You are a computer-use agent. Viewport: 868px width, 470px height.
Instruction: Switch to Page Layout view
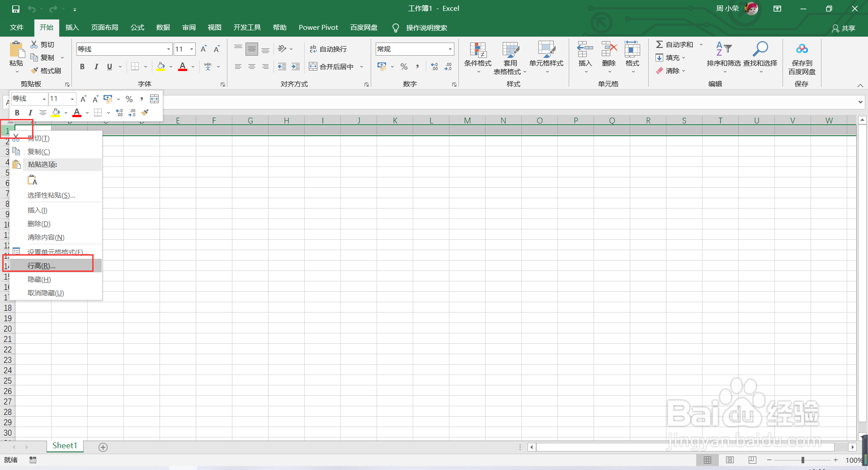pos(730,460)
